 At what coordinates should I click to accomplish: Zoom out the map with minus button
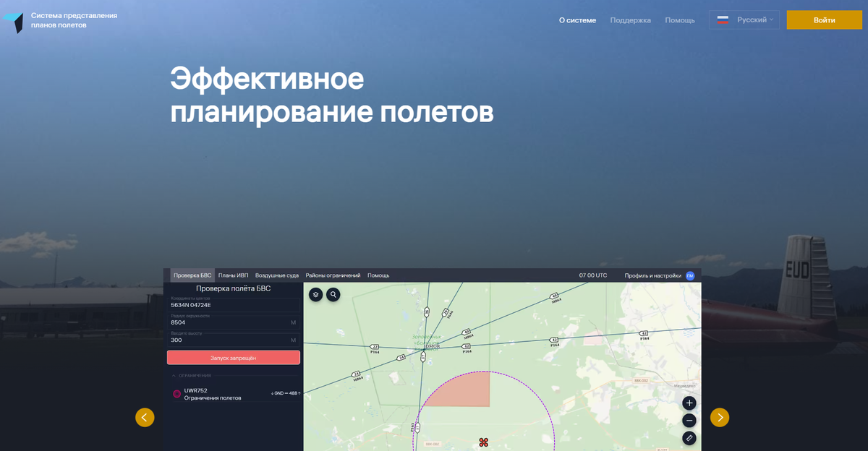tap(689, 420)
